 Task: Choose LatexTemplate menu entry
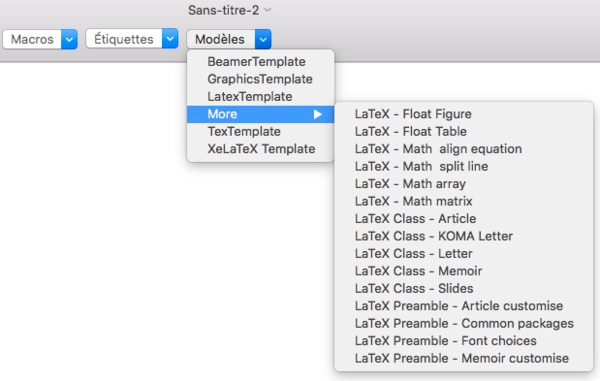point(261,97)
